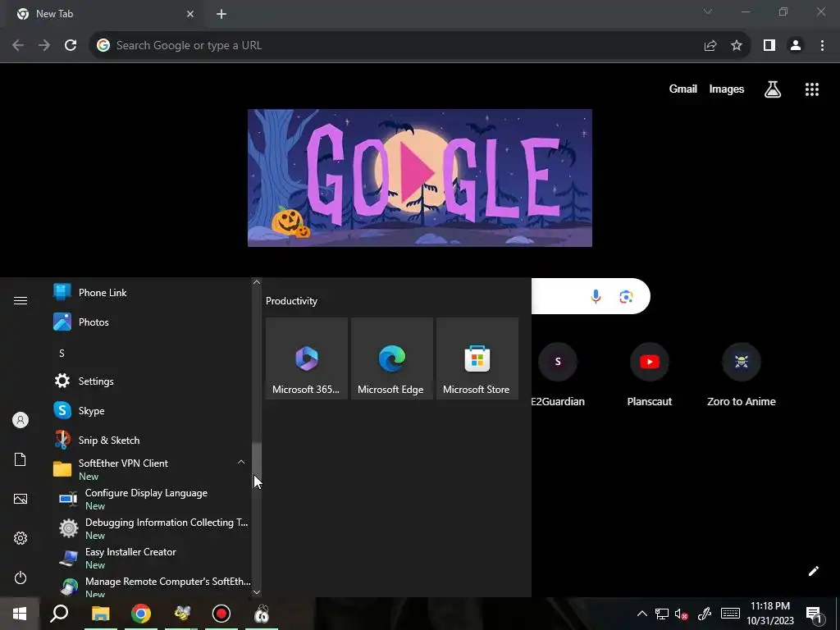Show hidden tray icons
Screen dimensions: 840x630
tap(641, 614)
